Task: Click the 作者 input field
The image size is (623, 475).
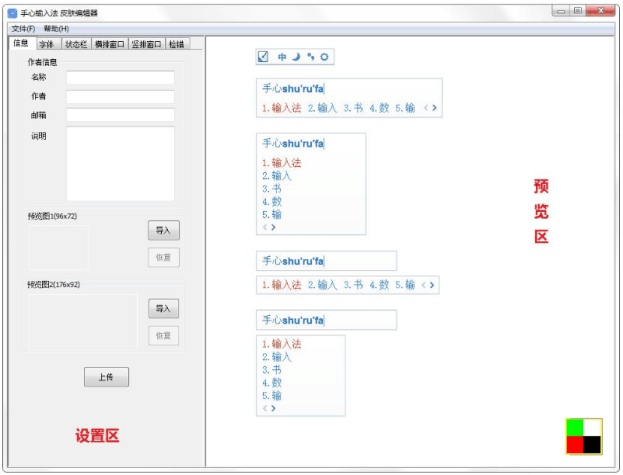Action: pos(120,97)
